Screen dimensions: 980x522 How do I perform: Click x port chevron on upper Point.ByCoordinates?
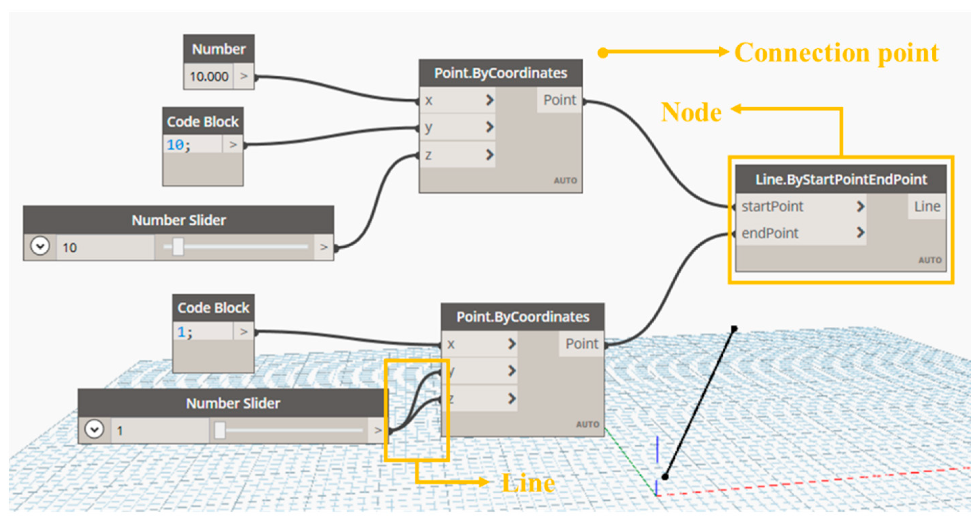tap(490, 100)
